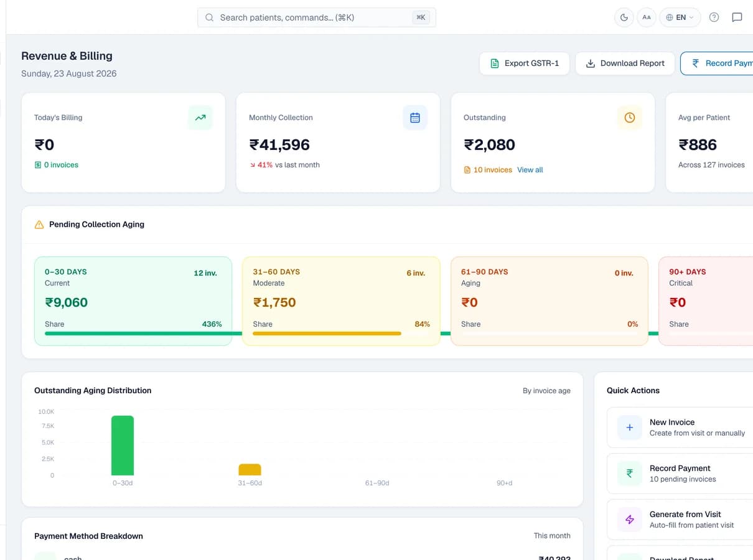Select the 61–90 DAYS Aging card

(550, 301)
